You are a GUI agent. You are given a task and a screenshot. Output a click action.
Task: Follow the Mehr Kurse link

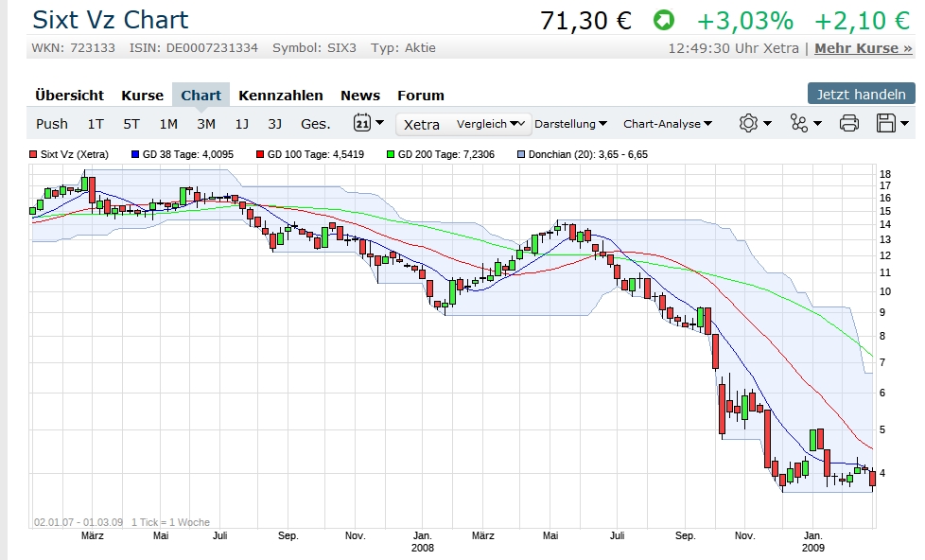pyautogui.click(x=863, y=47)
